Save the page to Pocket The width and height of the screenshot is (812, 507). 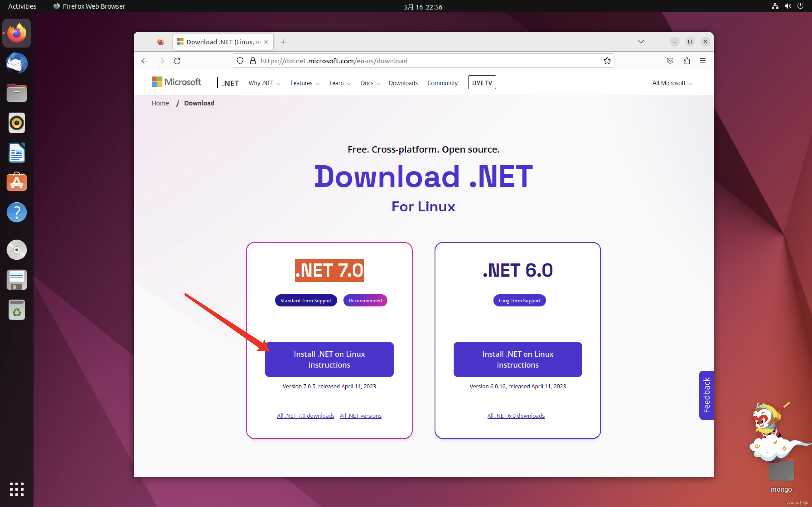(x=670, y=61)
